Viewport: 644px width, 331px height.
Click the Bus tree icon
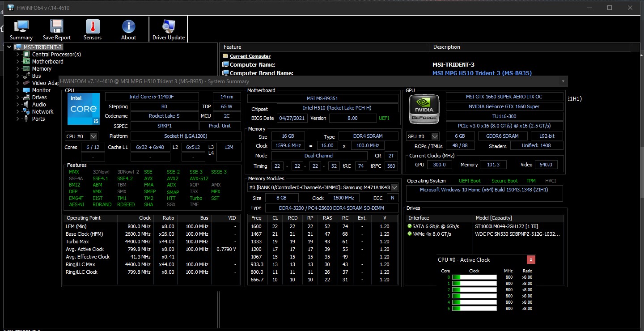pos(26,76)
